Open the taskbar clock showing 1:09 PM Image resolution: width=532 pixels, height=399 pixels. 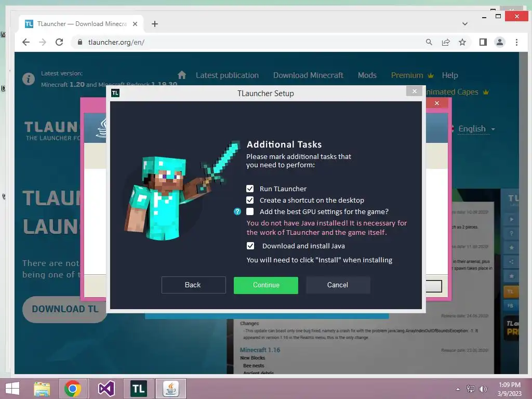click(x=509, y=389)
